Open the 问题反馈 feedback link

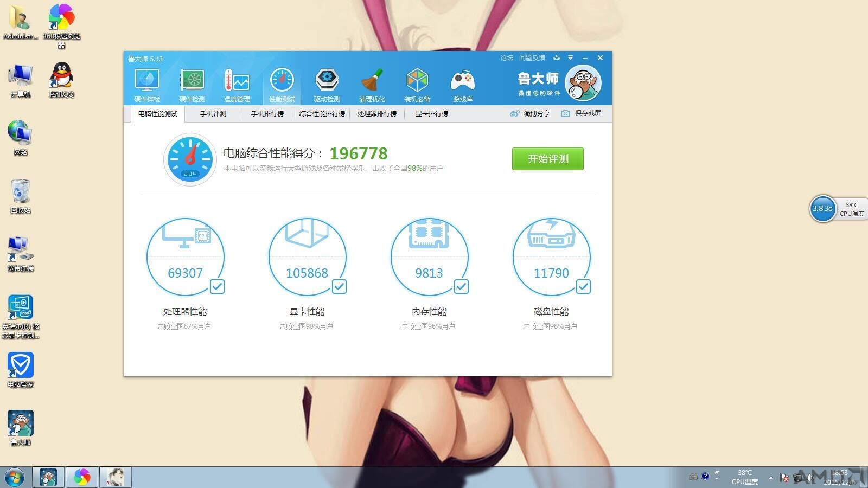click(x=532, y=58)
